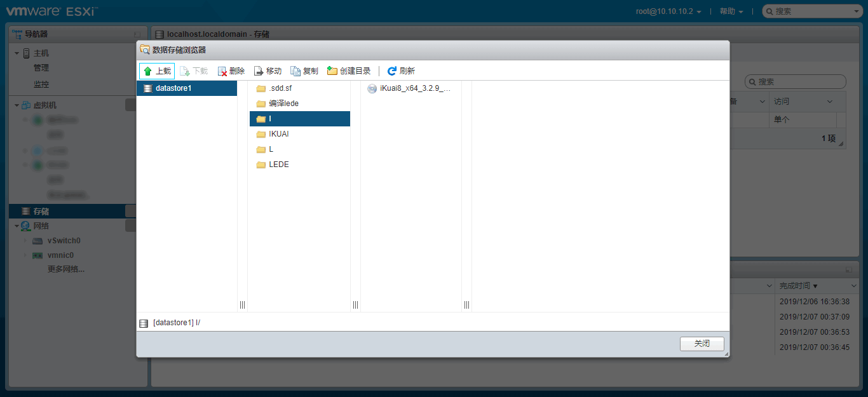Open the root@10.10.10.2 user dropdown
Viewport: 868px width, 397px height.
click(668, 11)
